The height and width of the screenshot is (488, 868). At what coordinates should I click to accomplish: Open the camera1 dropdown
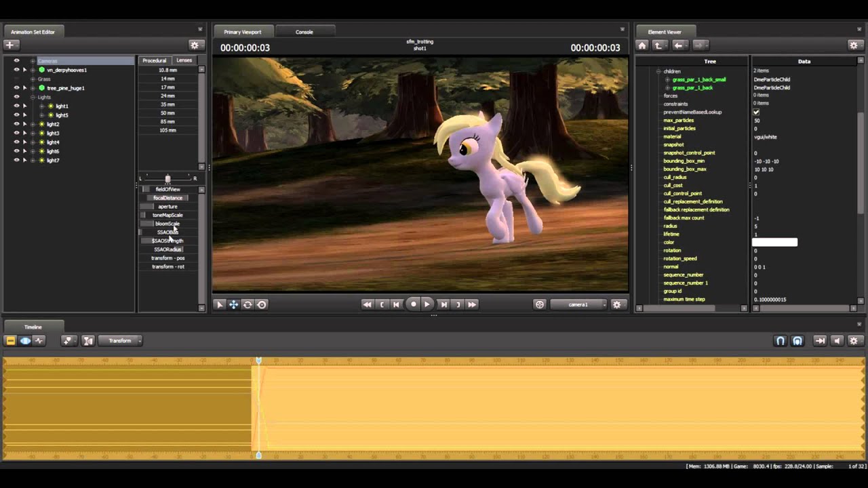[578, 304]
